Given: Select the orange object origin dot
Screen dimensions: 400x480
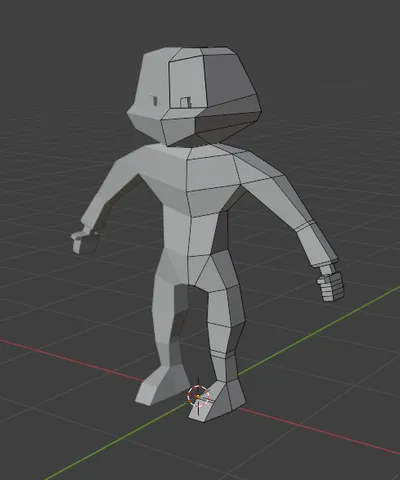Looking at the screenshot, I should tap(198, 396).
